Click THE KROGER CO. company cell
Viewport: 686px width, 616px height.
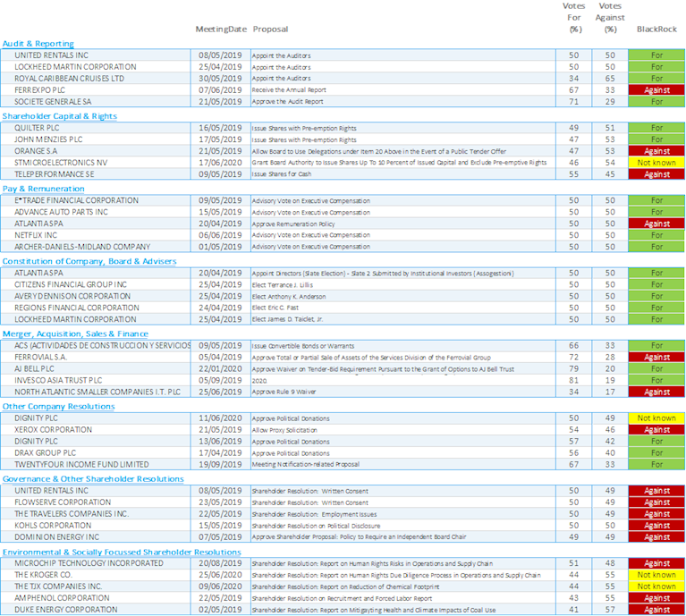click(x=96, y=575)
